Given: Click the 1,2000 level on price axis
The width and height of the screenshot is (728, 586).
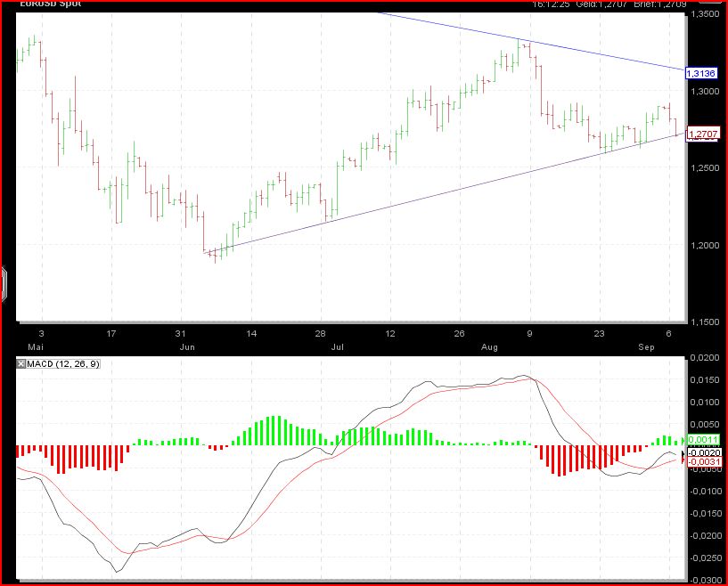Looking at the screenshot, I should click(705, 245).
